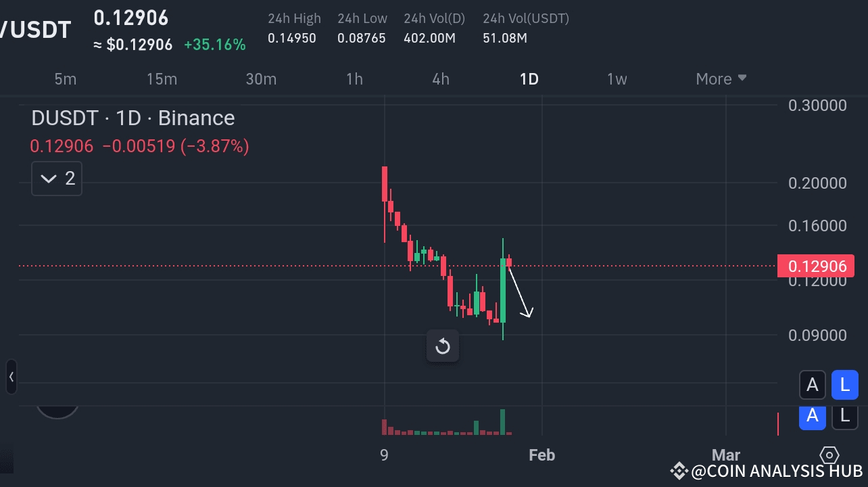Click the DUSDT · 1D · Binance legend

pyautogui.click(x=132, y=118)
